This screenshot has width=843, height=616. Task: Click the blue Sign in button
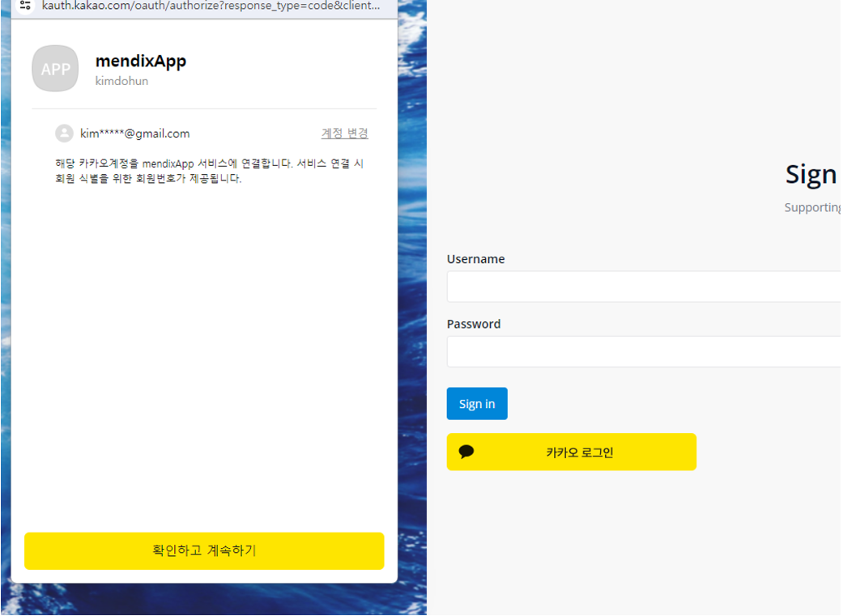tap(477, 404)
